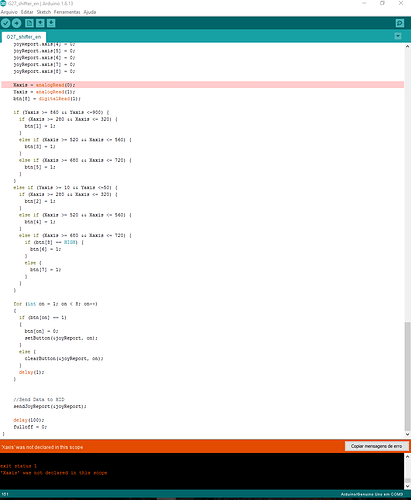Create a new sketch with New icon
This screenshot has height=500, width=411.
coord(29,23)
